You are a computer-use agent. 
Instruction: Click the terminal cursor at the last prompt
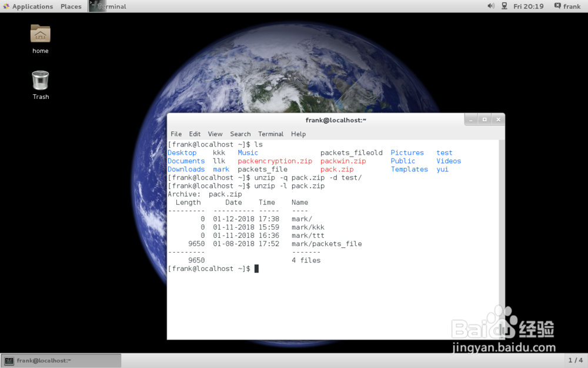pyautogui.click(x=256, y=268)
